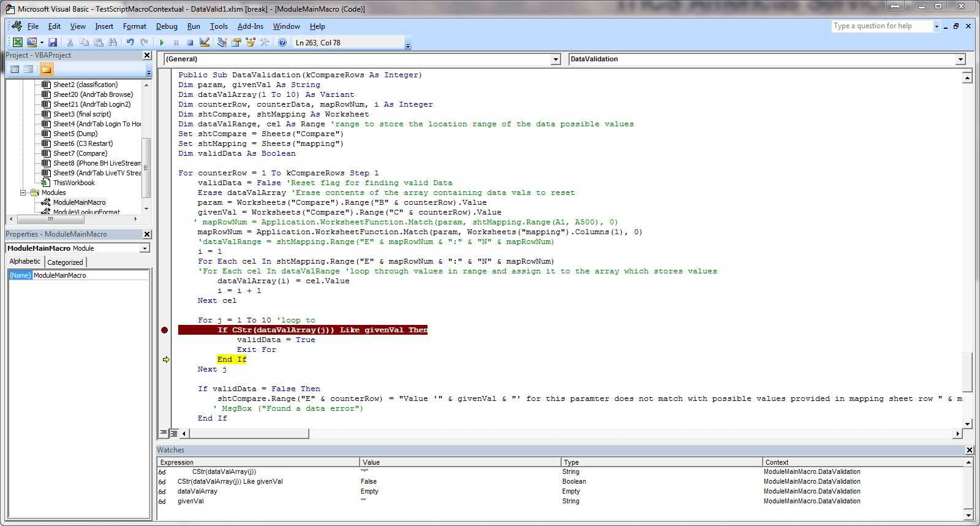980x526 pixels.
Task: Click the Context column header in Watches
Action: click(x=862, y=462)
